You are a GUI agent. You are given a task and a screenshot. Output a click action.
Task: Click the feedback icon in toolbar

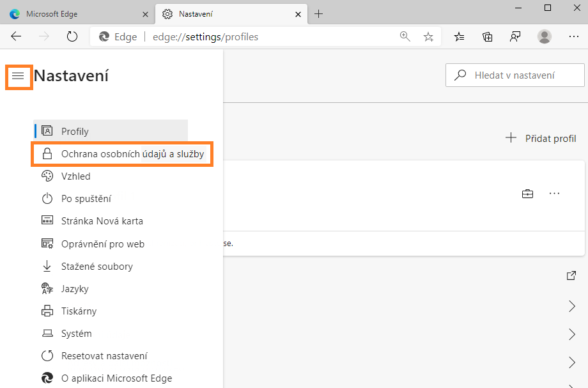tap(515, 36)
